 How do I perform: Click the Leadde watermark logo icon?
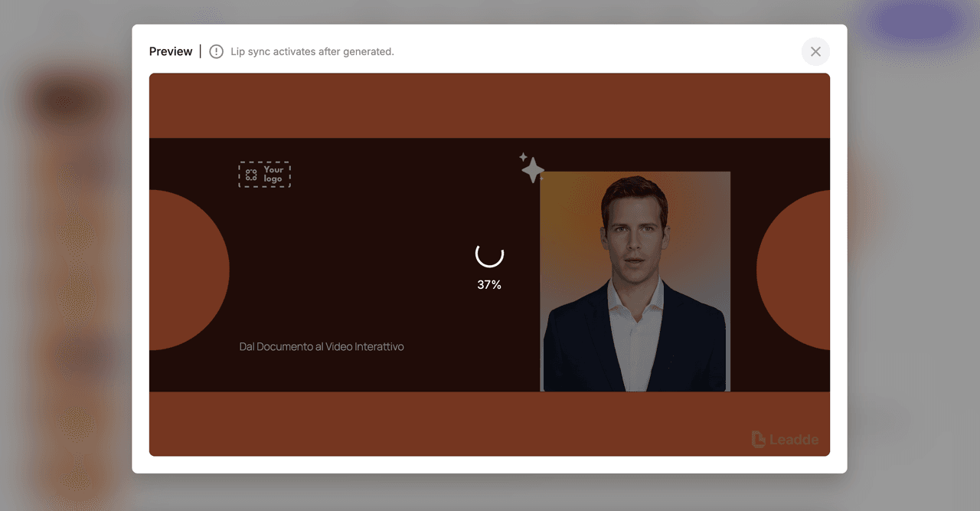click(758, 439)
